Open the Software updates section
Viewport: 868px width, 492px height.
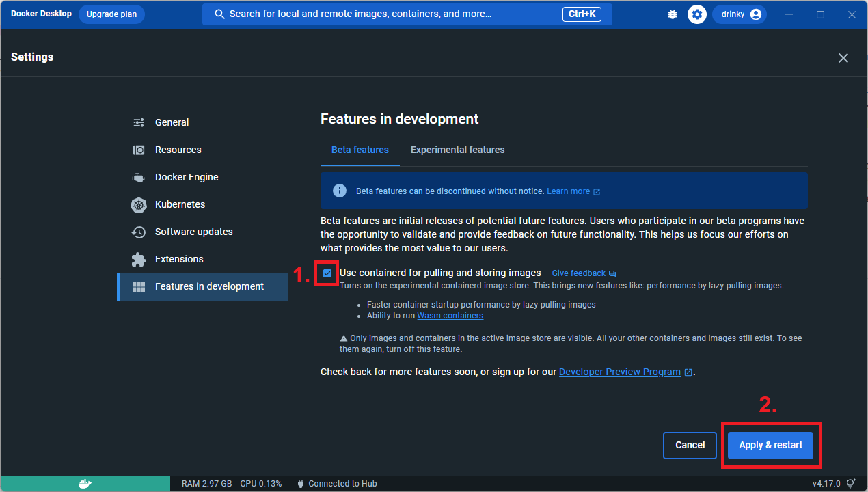[202, 232]
